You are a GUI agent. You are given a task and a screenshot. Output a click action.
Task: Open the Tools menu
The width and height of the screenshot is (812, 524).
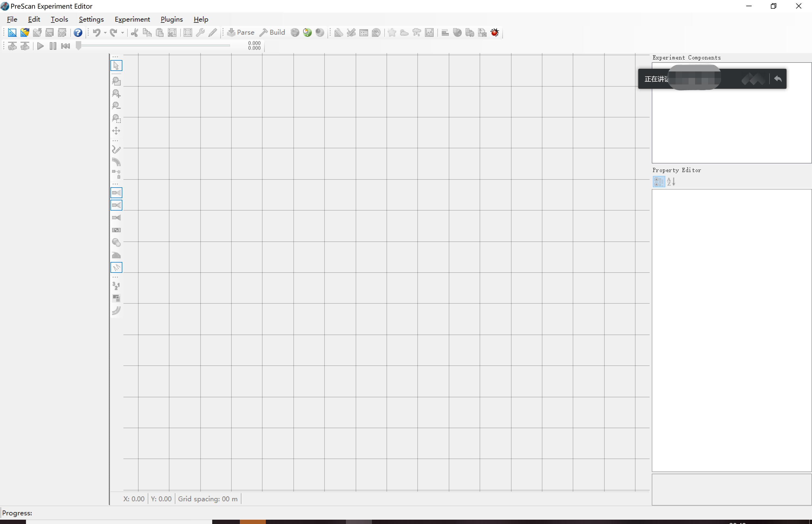coord(59,19)
